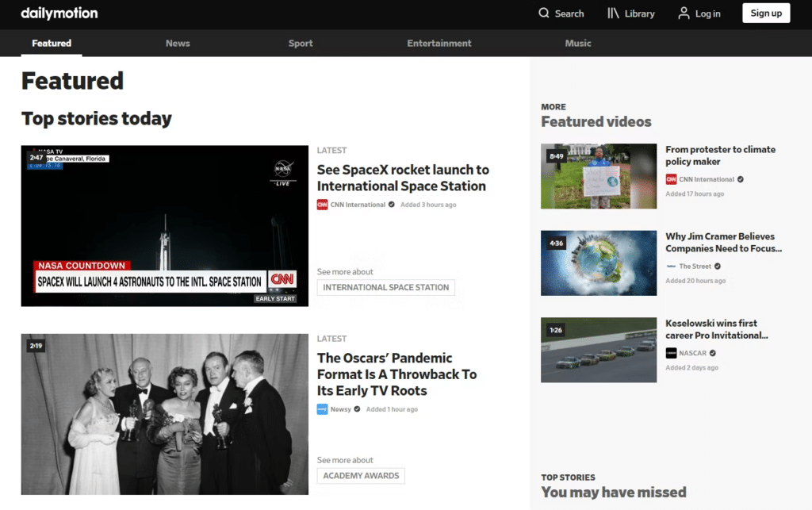Click the NASCAR channel icon
812x510 pixels.
[671, 353]
